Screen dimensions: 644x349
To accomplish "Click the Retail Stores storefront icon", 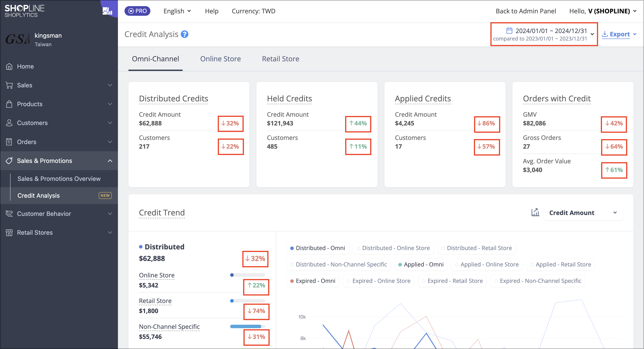I will tap(9, 233).
